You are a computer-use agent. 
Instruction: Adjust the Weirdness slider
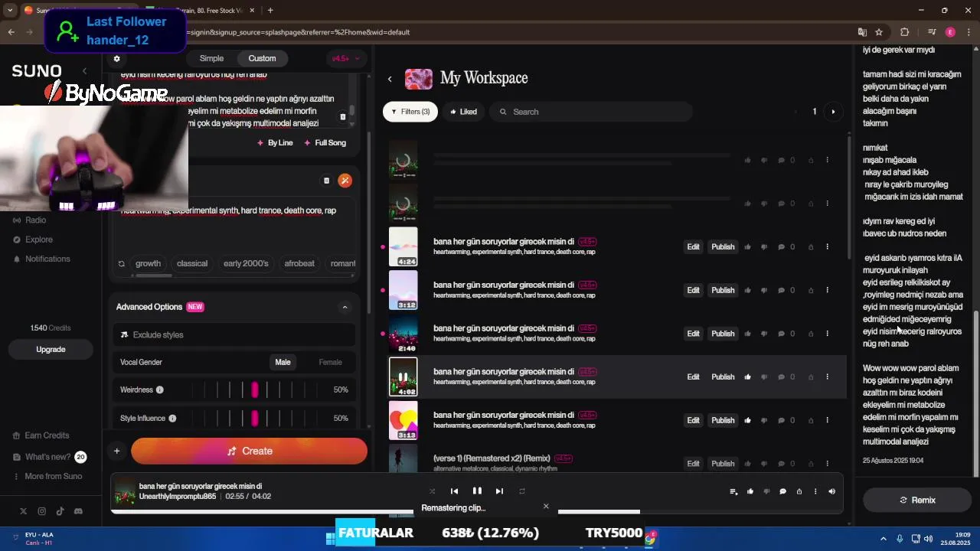coord(255,390)
